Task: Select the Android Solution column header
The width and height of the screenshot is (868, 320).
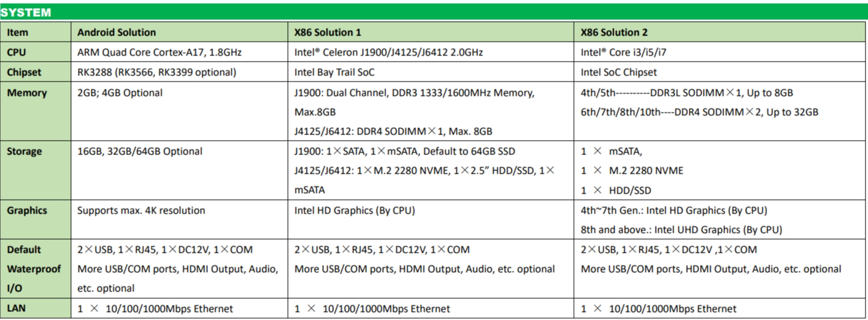Action: pyautogui.click(x=117, y=32)
